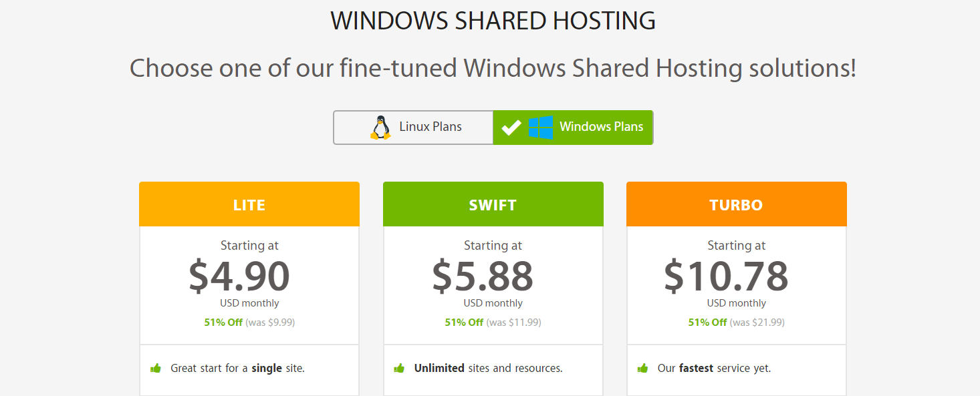Click the Linux penguin icon
Image resolution: width=980 pixels, height=396 pixels.
[380, 128]
